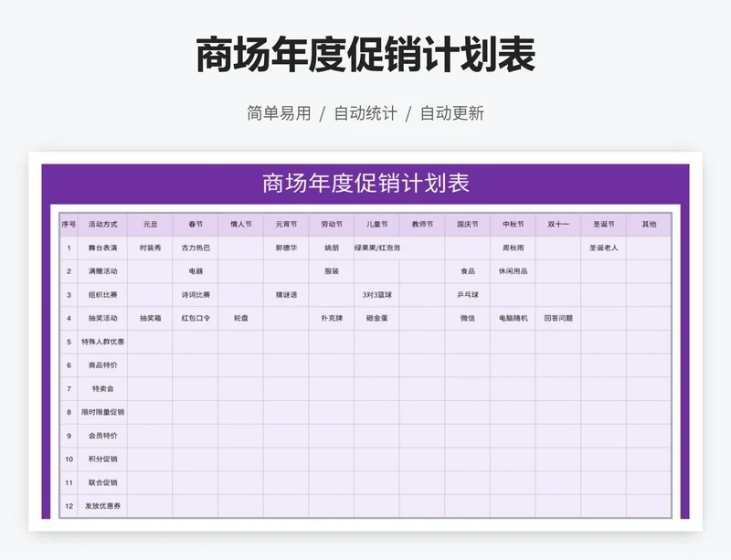The height and width of the screenshot is (560, 731).
Task: Click the '绿果果/红泡泡' cell
Action: pos(376,248)
